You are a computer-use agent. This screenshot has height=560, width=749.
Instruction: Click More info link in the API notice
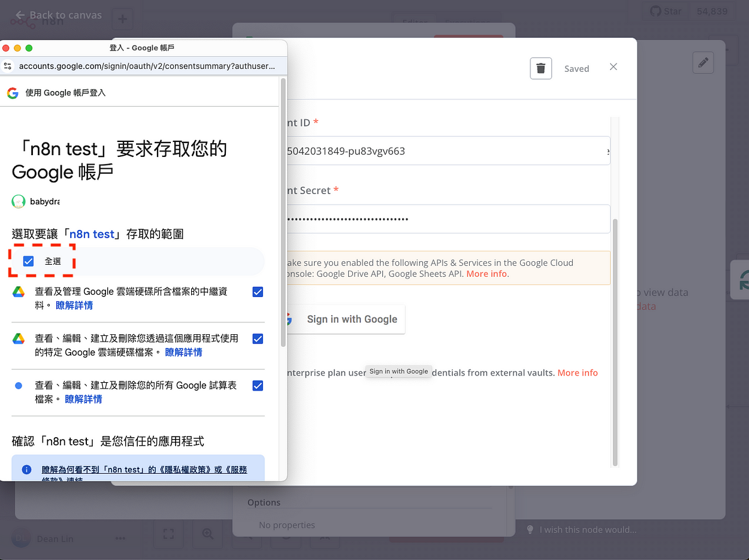pyautogui.click(x=487, y=274)
